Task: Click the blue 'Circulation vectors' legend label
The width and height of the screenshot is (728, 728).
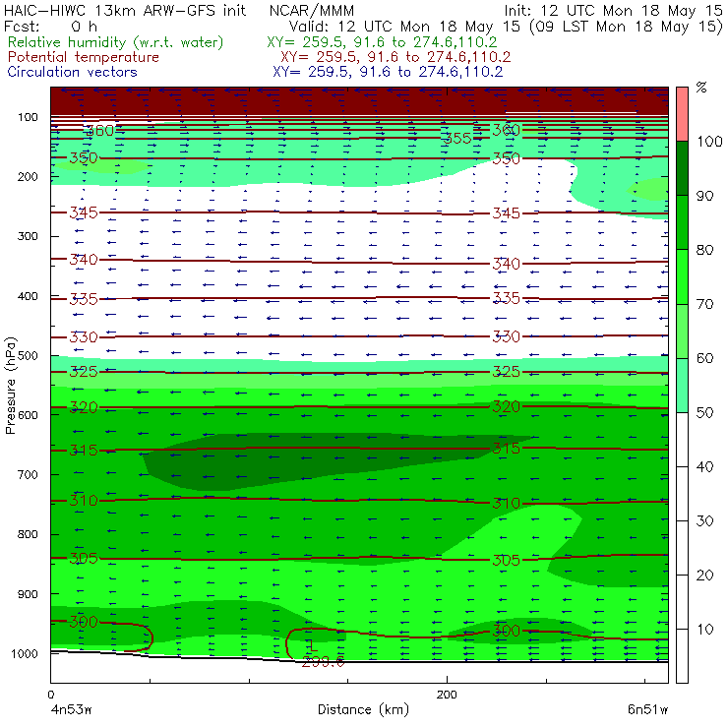Action: click(73, 72)
